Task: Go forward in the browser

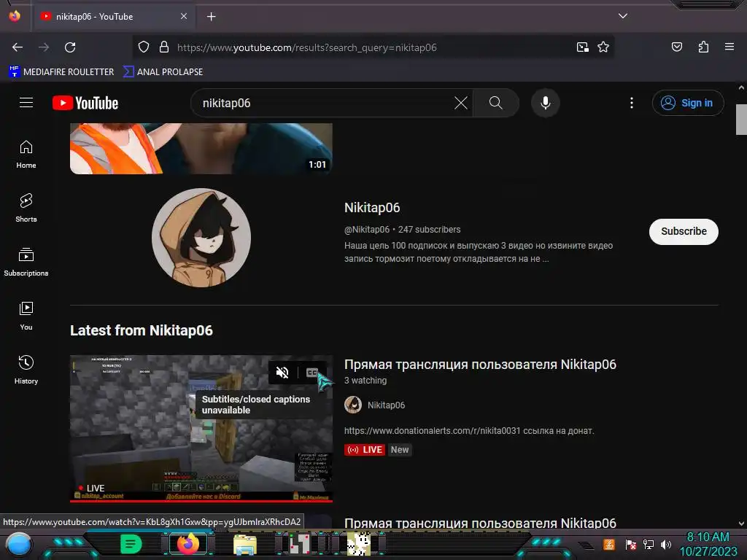Action: coord(44,47)
